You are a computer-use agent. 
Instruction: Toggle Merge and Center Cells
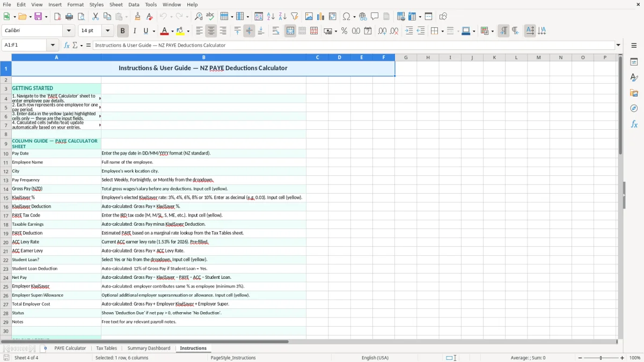[x=290, y=31]
